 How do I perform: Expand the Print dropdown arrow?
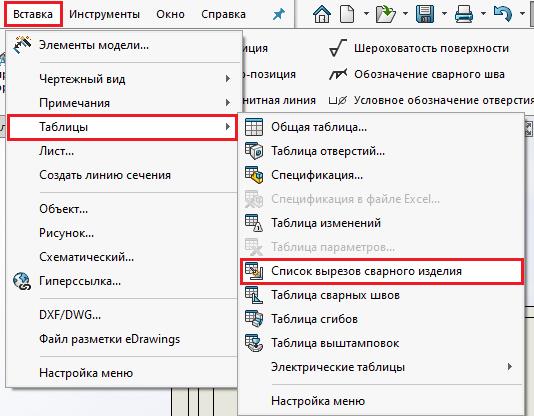tap(483, 14)
